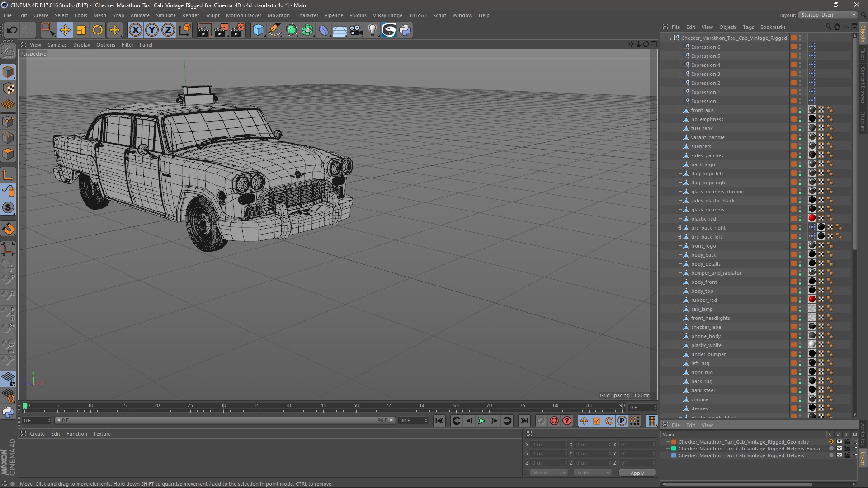Select the spline Pen tool

click(x=275, y=30)
